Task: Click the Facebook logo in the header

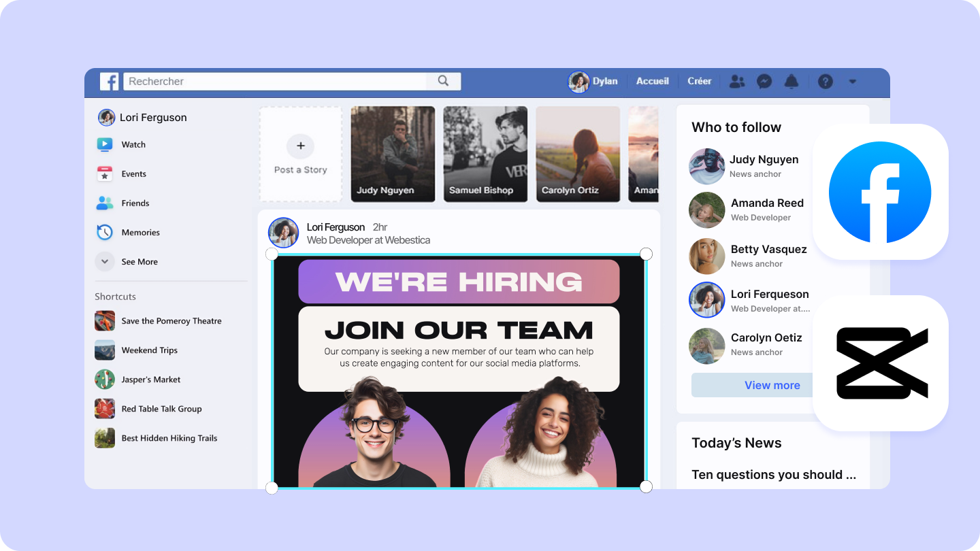Action: pos(110,82)
